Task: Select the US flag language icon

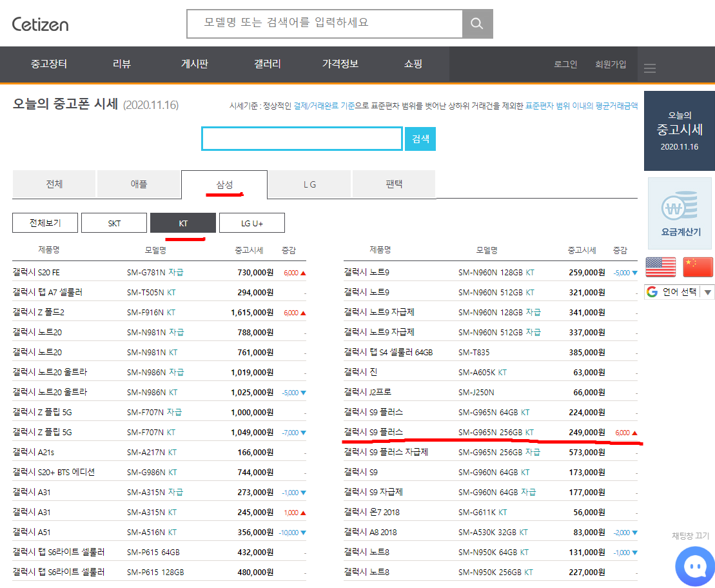Action: [661, 267]
